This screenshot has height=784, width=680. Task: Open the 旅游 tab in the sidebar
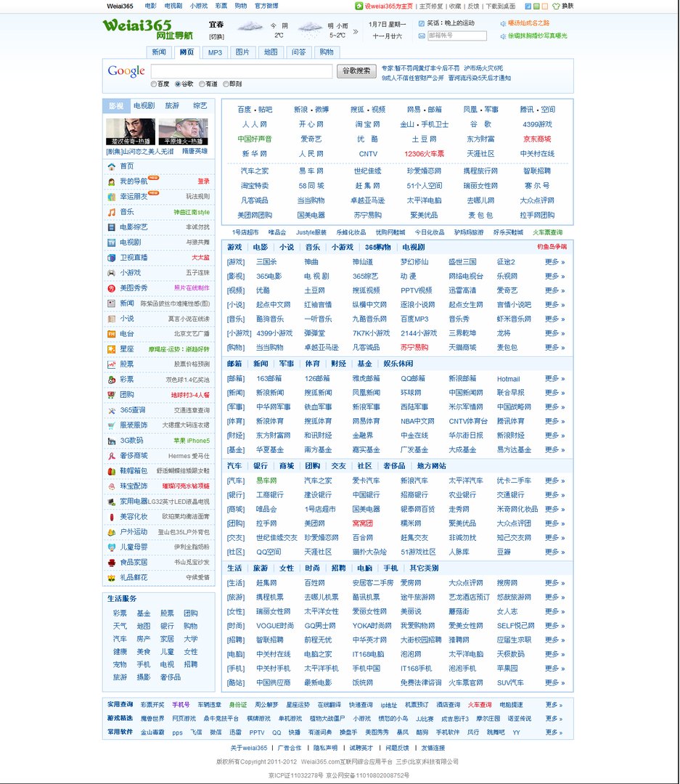coord(172,105)
